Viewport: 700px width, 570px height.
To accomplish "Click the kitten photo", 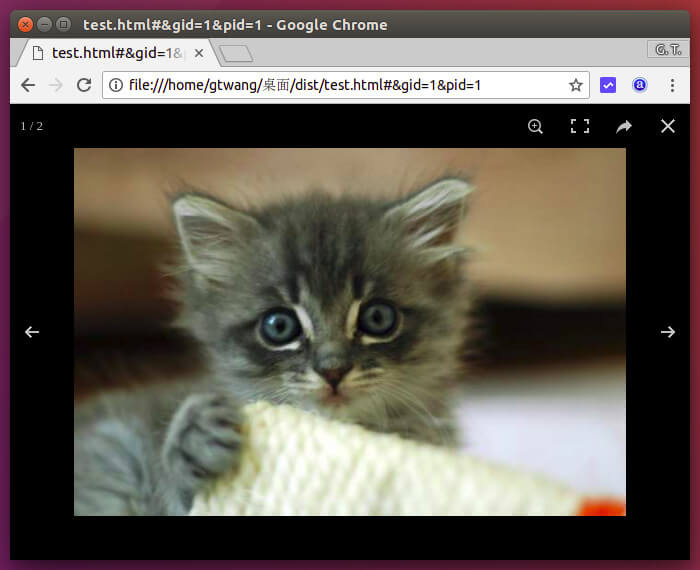I will point(349,331).
